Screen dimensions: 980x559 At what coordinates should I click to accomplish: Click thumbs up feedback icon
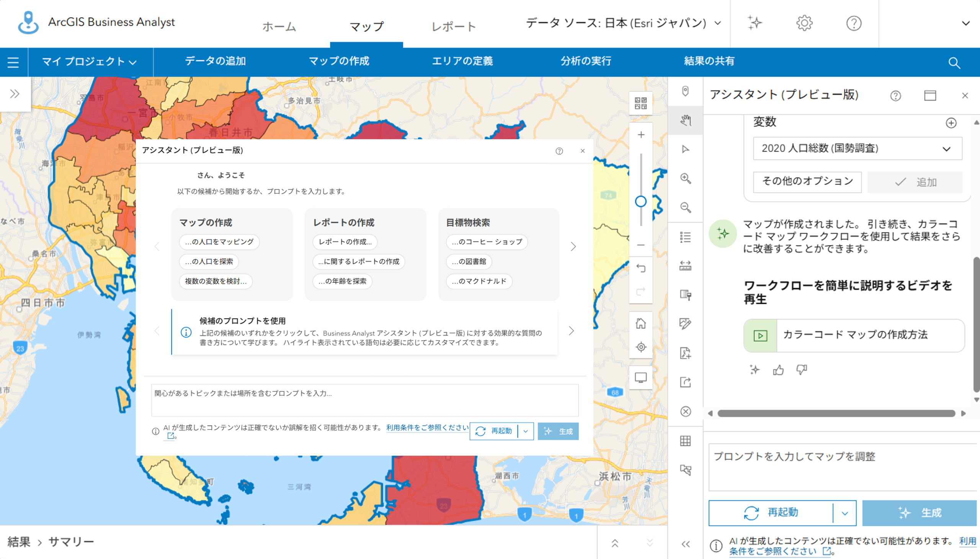click(778, 370)
